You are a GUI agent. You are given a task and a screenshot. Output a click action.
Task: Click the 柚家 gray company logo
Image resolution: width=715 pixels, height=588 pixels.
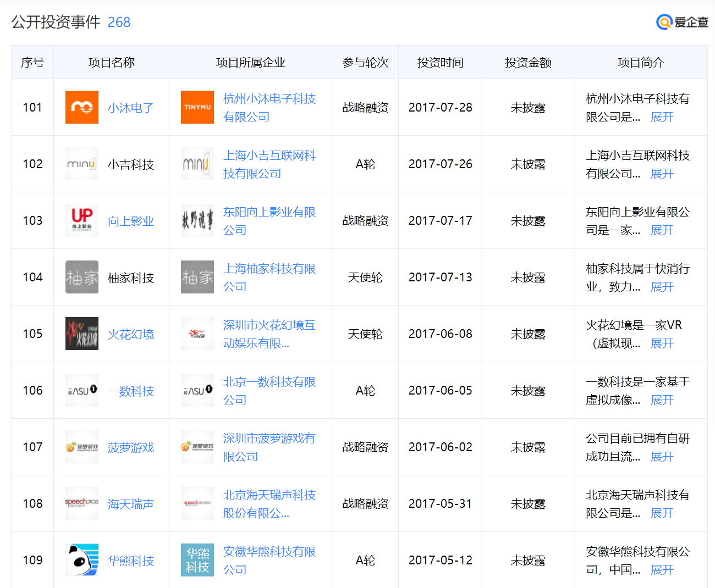tap(197, 277)
